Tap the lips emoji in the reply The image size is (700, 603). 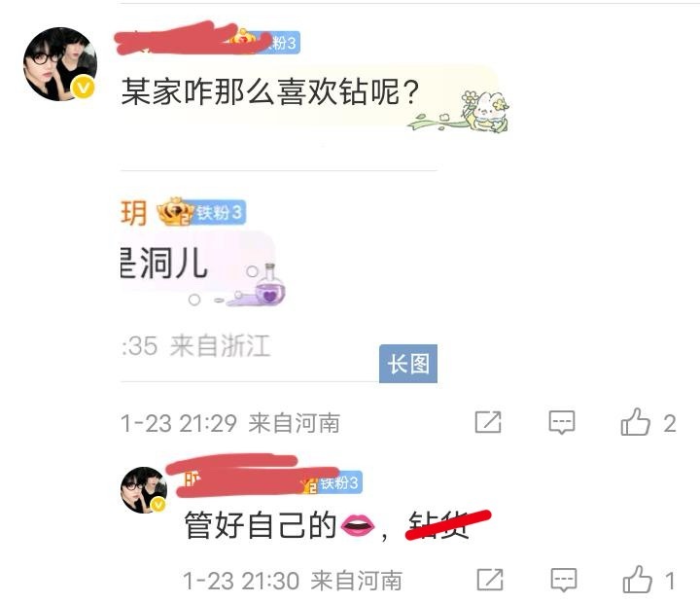[x=358, y=525]
